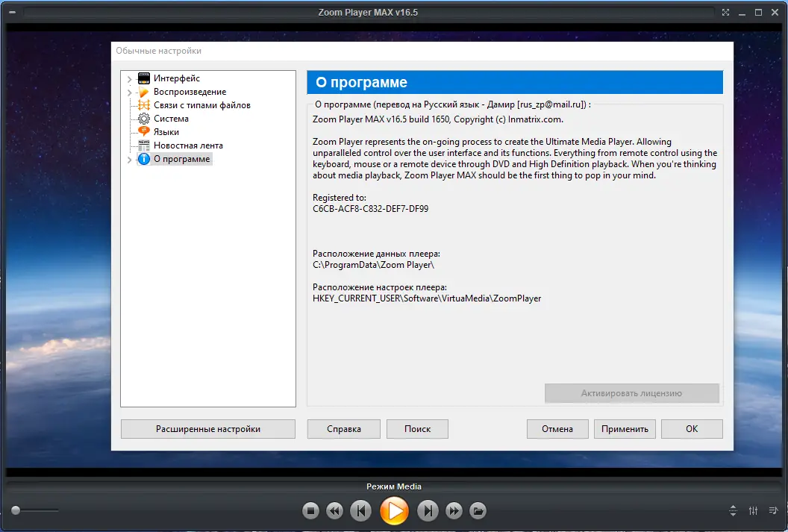Expand the Интерфейс tree branch

click(x=129, y=78)
